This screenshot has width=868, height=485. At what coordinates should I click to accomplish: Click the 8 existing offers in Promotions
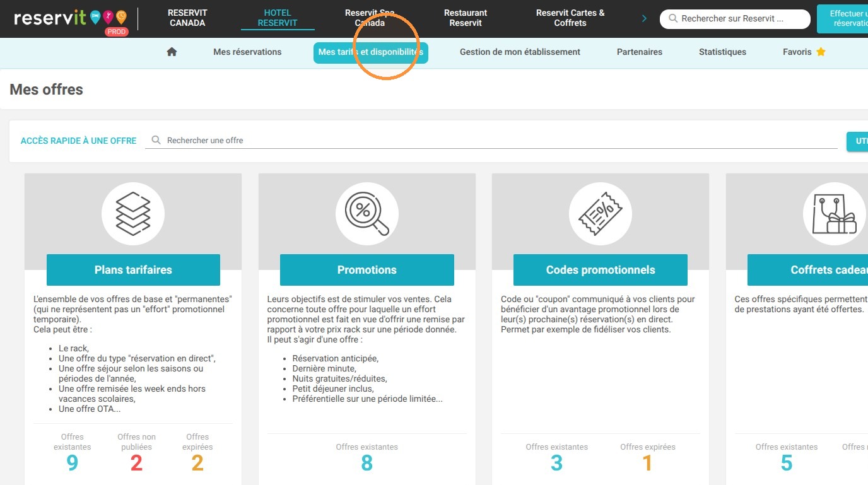click(367, 464)
